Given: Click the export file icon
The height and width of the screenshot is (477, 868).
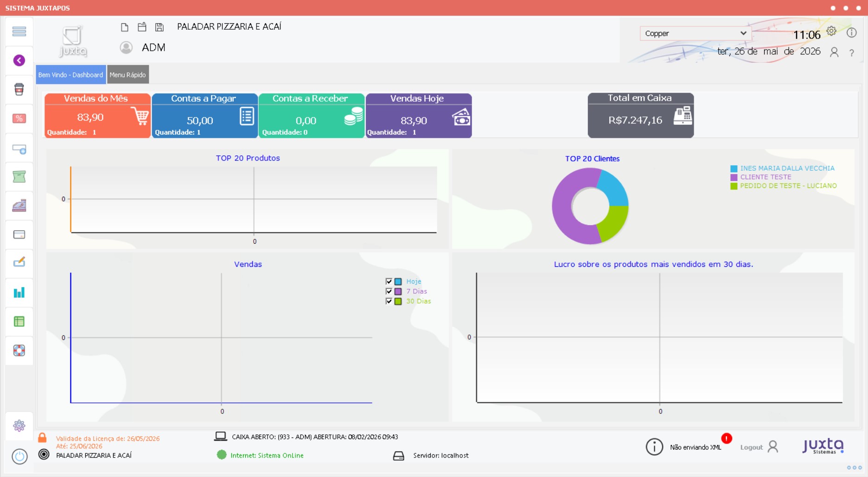Looking at the screenshot, I should point(142,27).
